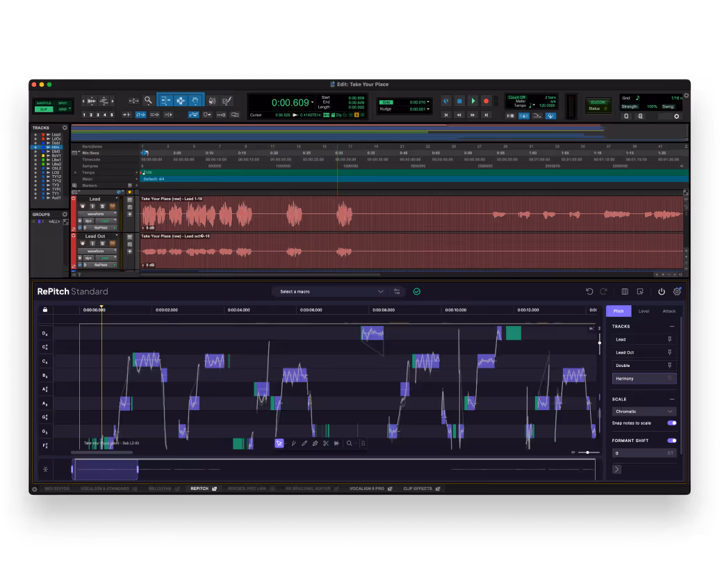Select RePitch magnifier zoom tool
The image size is (720, 588).
349,443
